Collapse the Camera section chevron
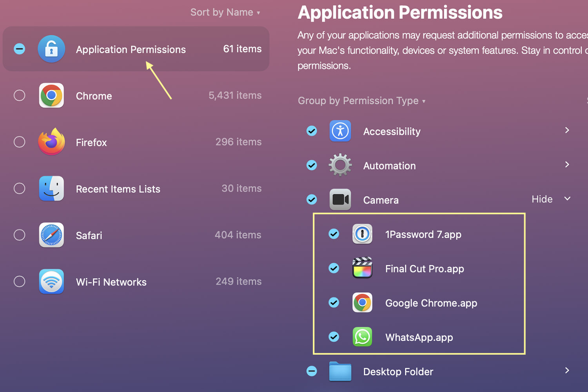588x392 pixels. coord(567,199)
